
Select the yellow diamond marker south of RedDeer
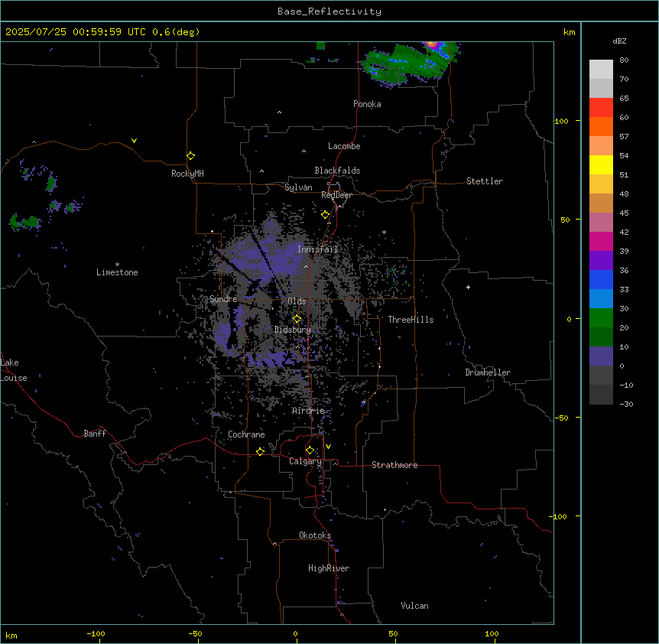tap(325, 215)
